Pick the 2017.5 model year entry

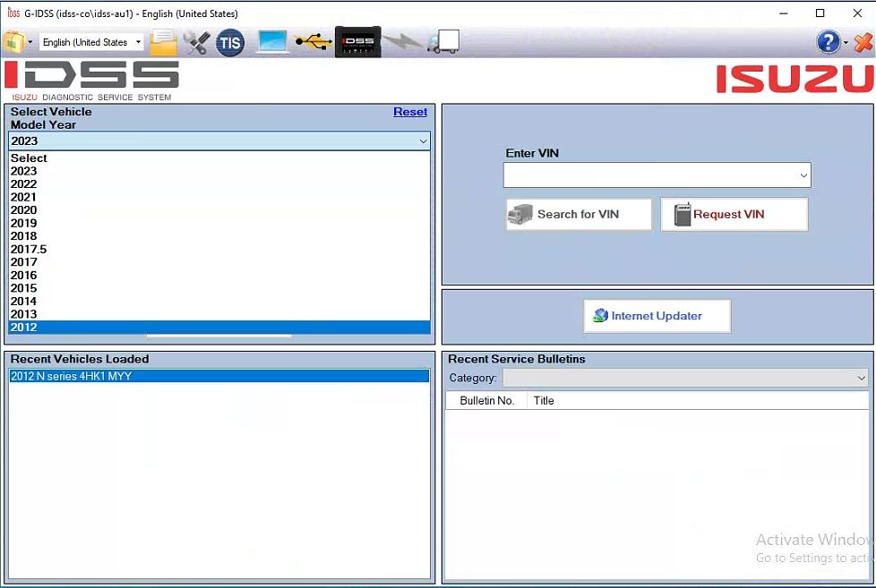pos(219,249)
